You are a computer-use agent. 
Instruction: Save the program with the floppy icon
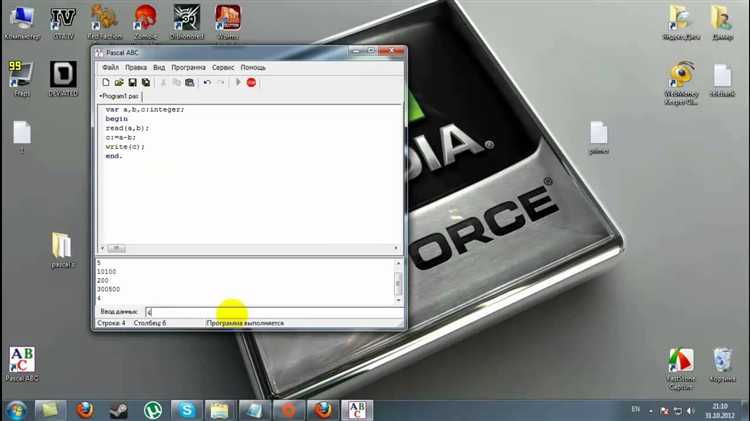[x=132, y=82]
